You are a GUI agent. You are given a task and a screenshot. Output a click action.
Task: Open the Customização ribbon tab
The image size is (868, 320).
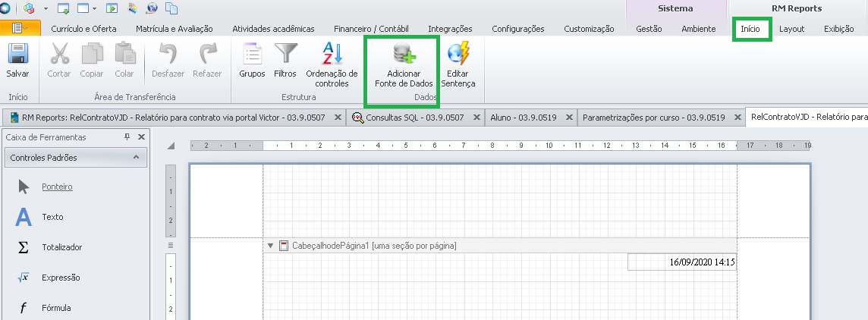click(589, 29)
